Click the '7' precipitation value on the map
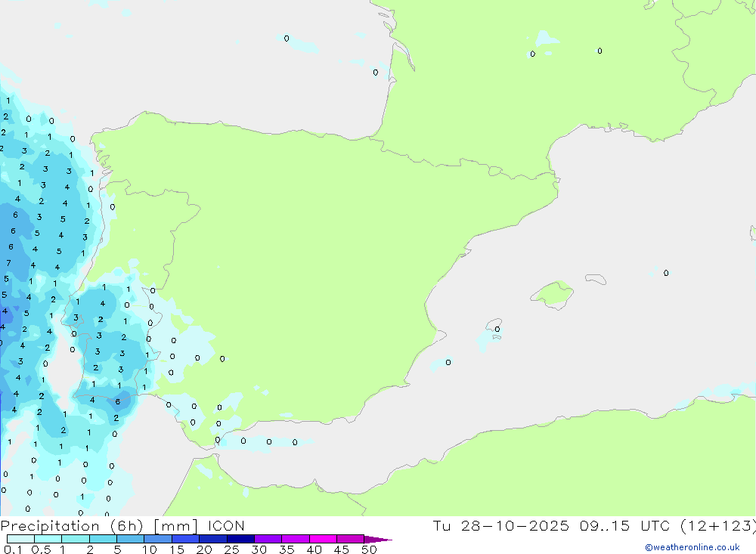 click(x=8, y=263)
